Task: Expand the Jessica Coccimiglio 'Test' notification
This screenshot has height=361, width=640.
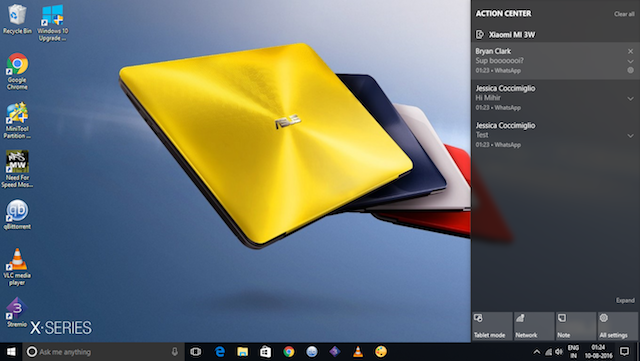Action: 630,136
